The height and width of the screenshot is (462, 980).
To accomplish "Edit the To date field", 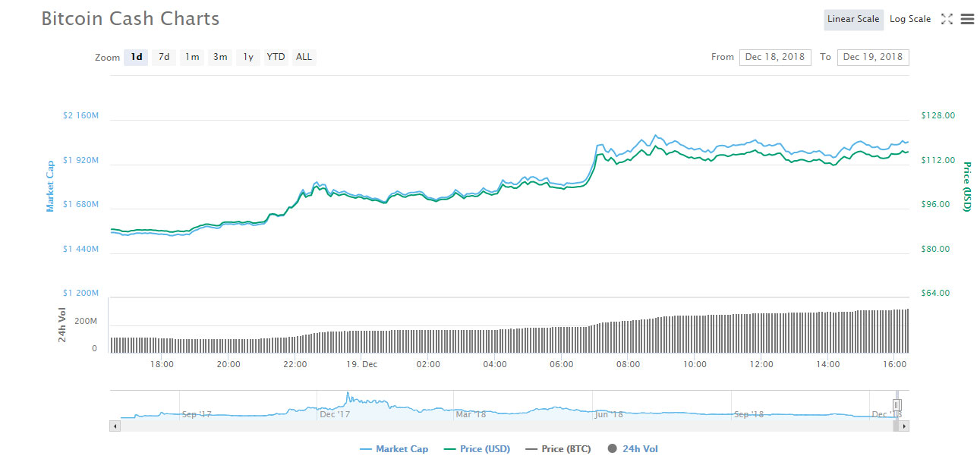I will click(x=873, y=57).
